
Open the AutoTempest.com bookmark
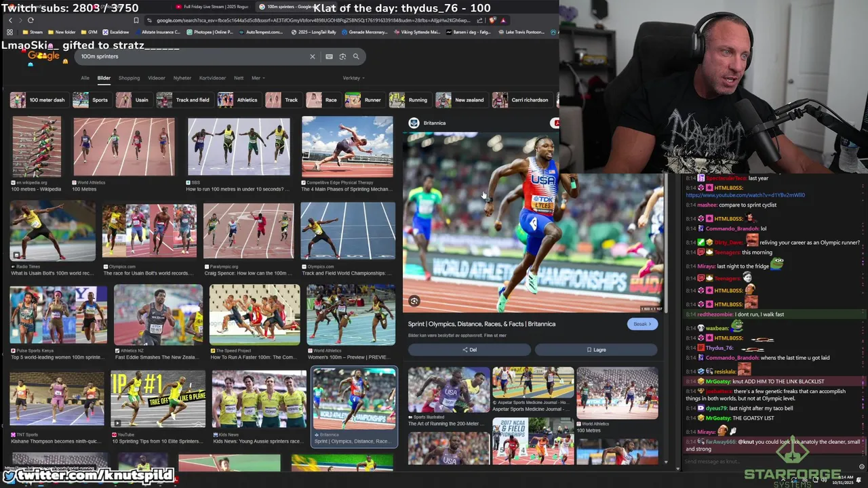pyautogui.click(x=262, y=32)
